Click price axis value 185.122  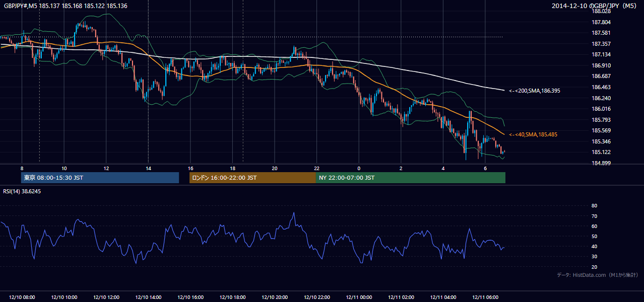point(601,152)
